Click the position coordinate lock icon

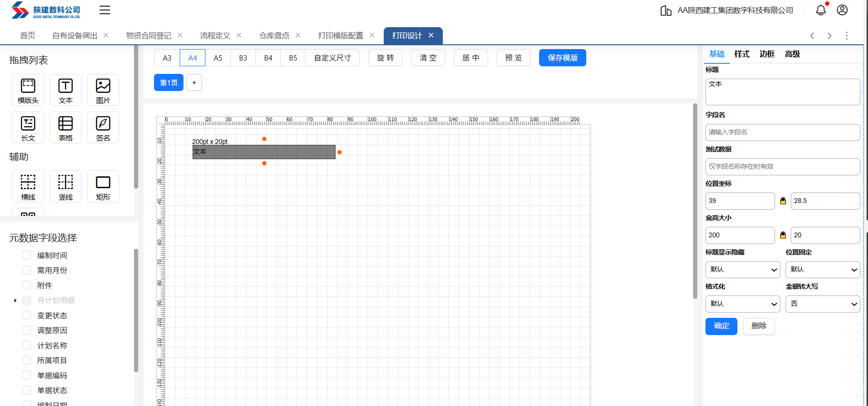(x=783, y=201)
